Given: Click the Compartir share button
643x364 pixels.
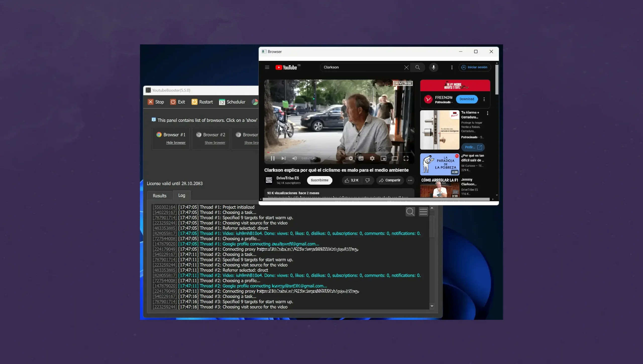Looking at the screenshot, I should click(390, 180).
